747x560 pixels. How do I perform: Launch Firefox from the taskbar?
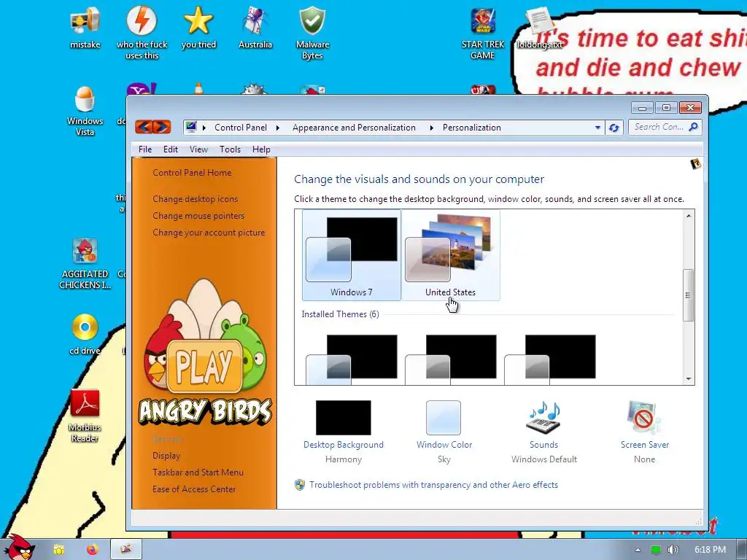93,550
